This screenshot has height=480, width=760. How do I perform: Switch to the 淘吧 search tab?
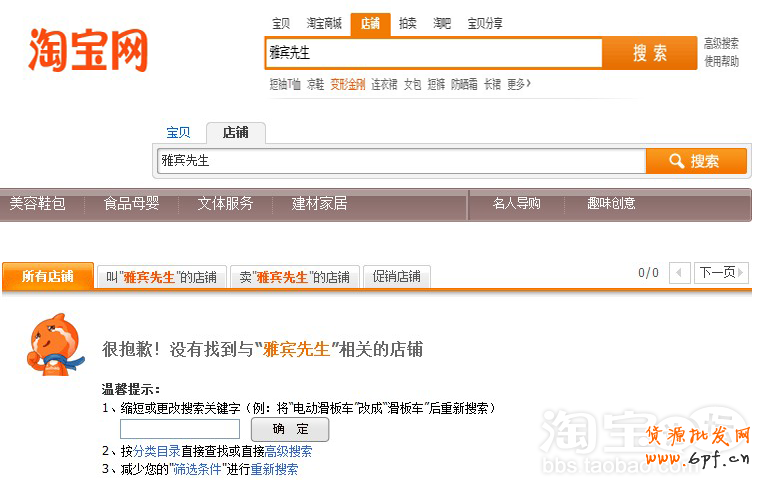pyautogui.click(x=442, y=23)
